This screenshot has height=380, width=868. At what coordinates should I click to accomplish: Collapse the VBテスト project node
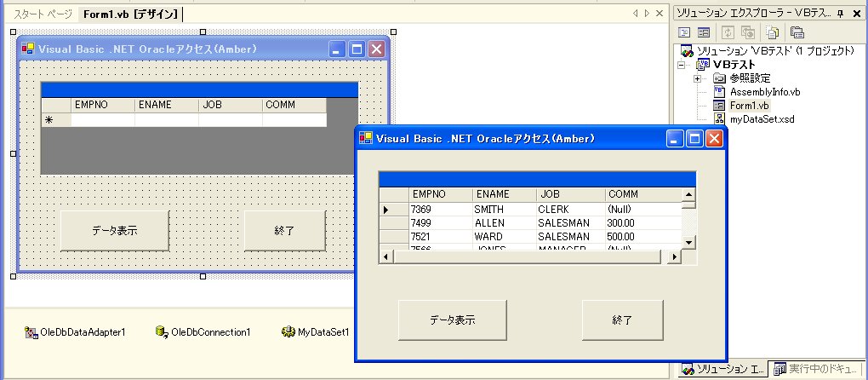tap(681, 65)
